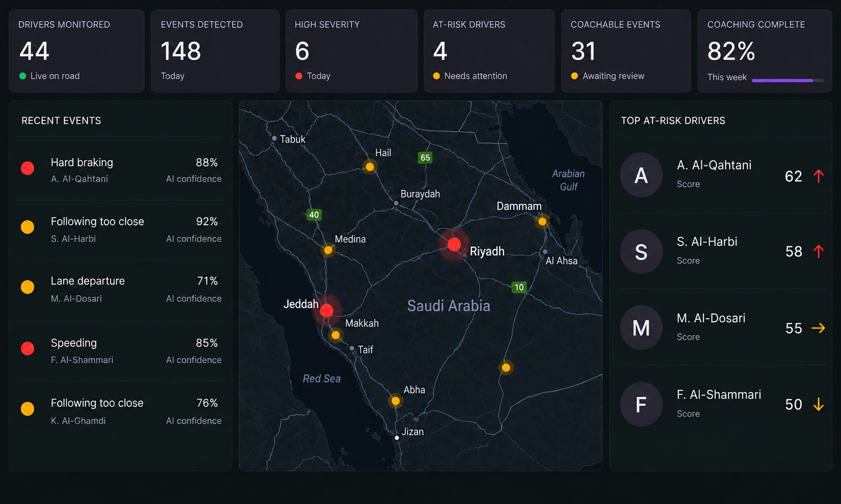Screen dimensions: 841x504
Task: Click the red up arrow beside score 62
Action: coord(819,176)
